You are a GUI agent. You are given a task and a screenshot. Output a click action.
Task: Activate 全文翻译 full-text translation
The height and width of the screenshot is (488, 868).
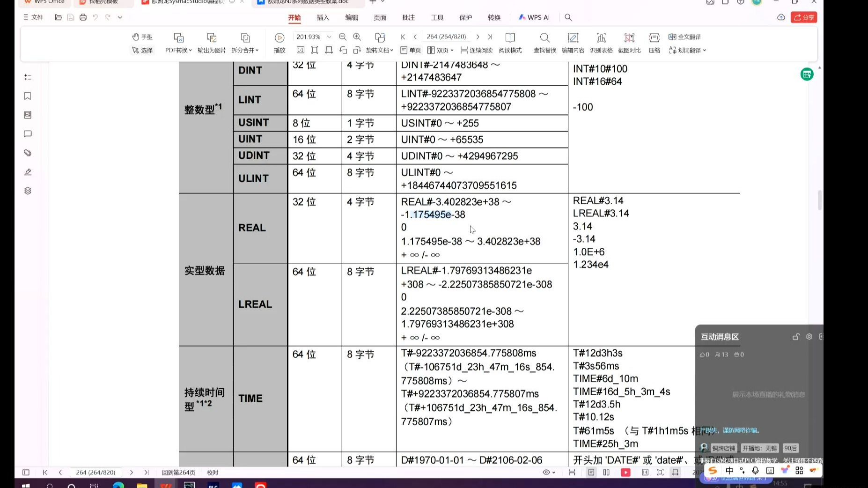click(684, 37)
